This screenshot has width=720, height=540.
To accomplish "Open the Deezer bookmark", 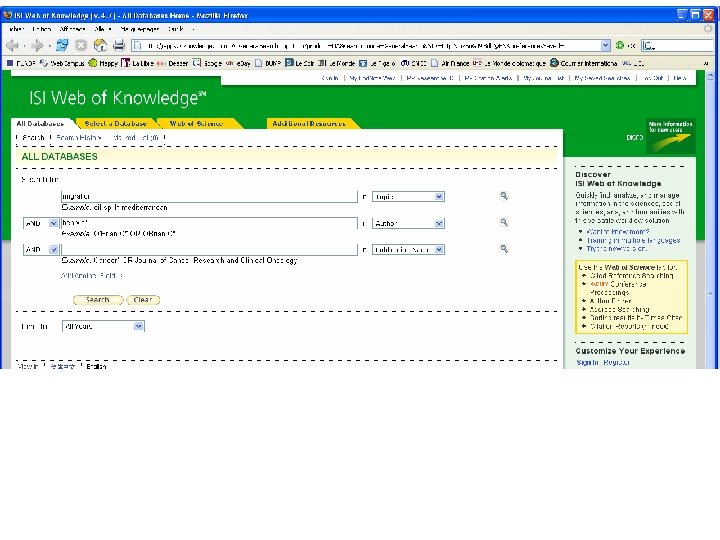I will (x=173, y=63).
